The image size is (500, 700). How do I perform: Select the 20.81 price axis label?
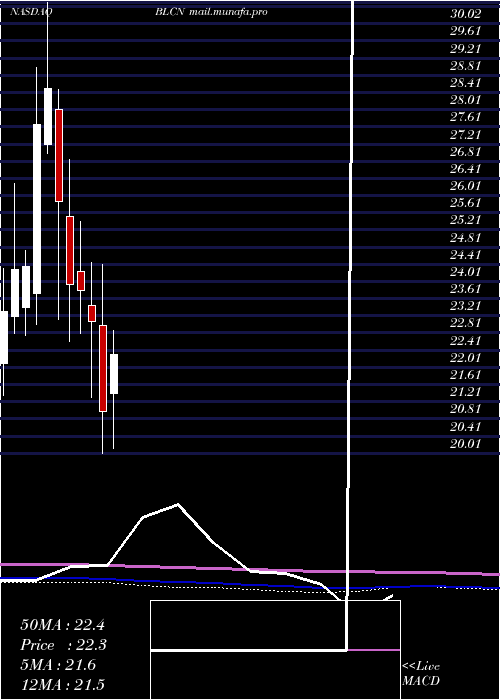[465, 409]
